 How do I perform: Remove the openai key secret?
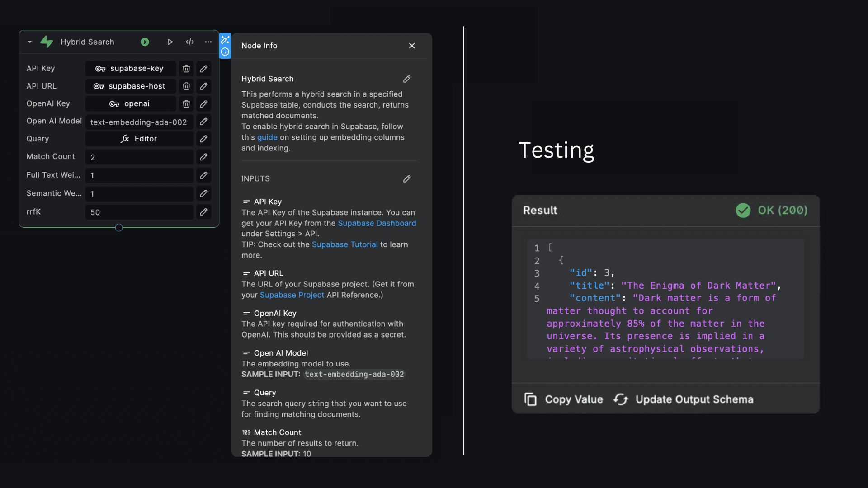point(186,104)
